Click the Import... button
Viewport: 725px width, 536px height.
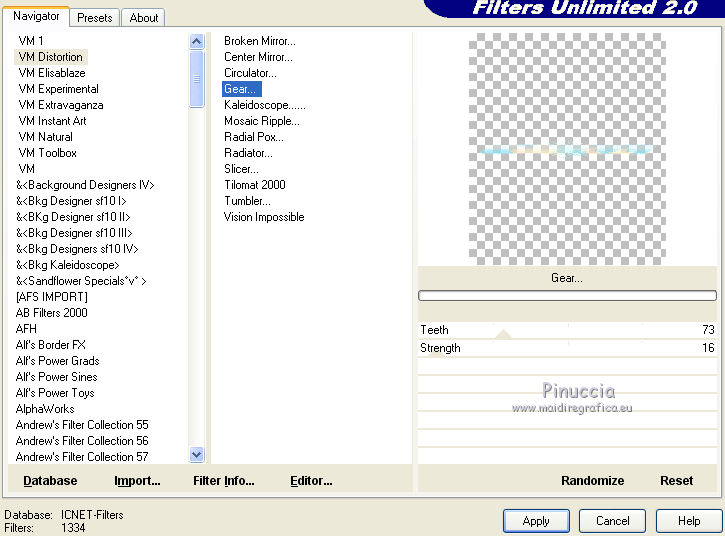point(137,481)
